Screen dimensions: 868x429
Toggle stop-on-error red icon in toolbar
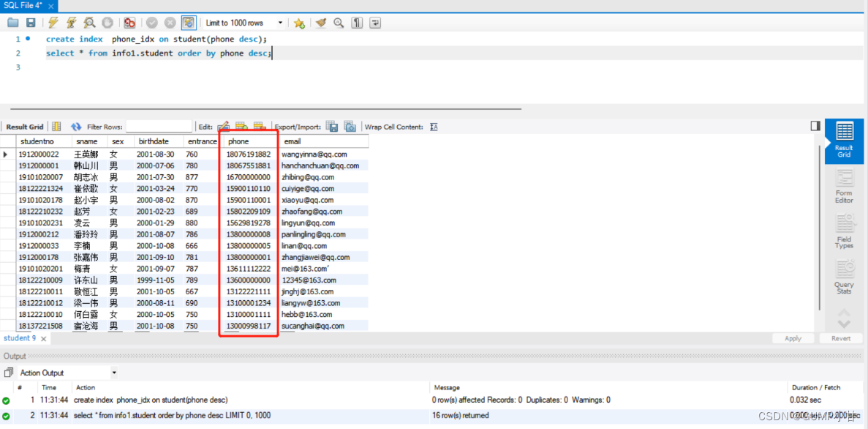point(130,23)
